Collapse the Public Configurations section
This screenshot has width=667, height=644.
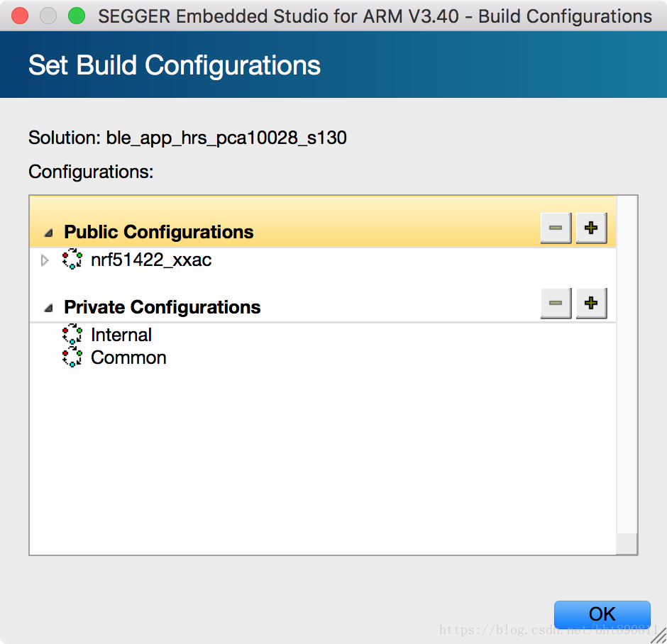pyautogui.click(x=48, y=233)
